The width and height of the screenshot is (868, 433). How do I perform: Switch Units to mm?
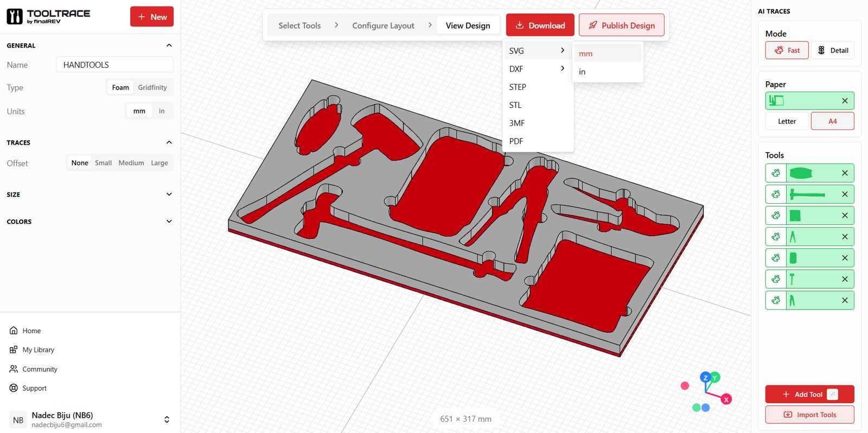point(139,111)
